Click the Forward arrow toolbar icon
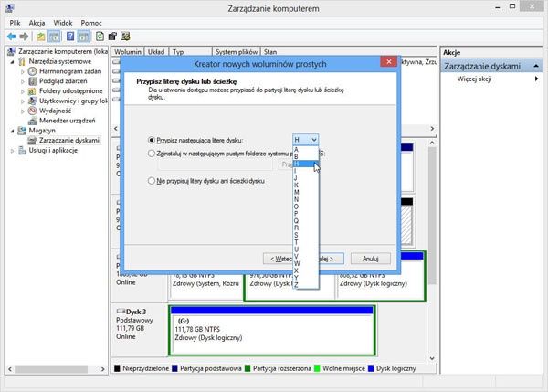 pyautogui.click(x=24, y=37)
